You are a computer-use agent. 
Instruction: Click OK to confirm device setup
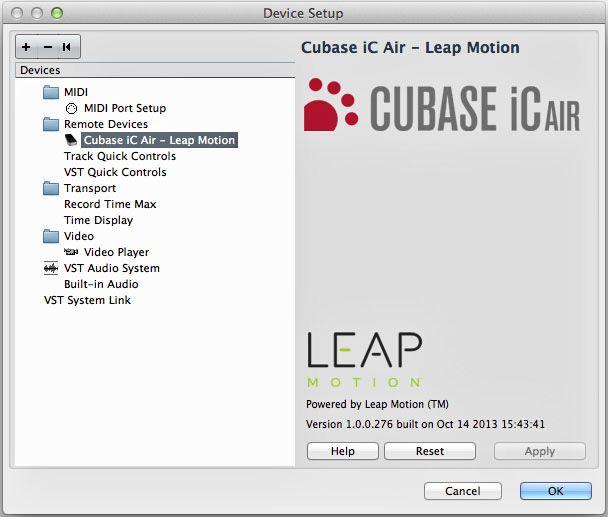pos(555,491)
